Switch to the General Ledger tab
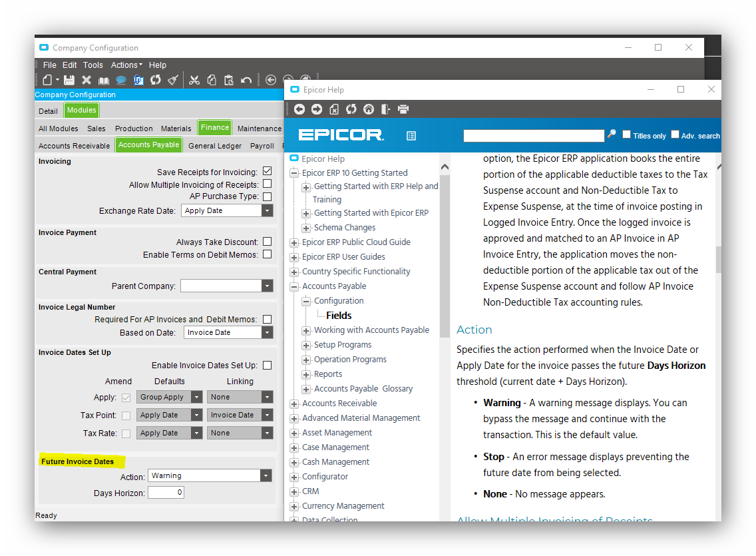The image size is (756, 556). (215, 146)
